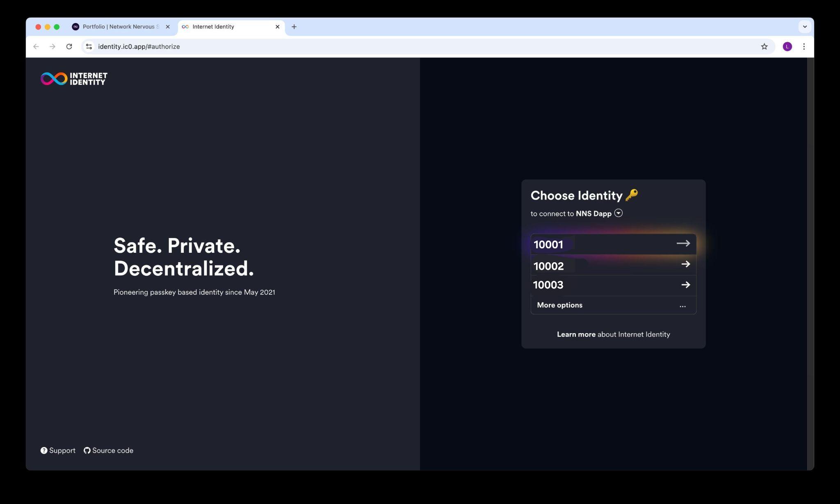Click the ellipsis next to More options
840x504 pixels.
pyautogui.click(x=682, y=306)
